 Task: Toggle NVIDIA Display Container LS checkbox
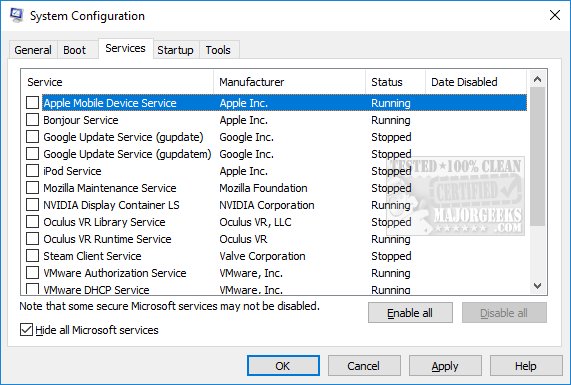32,205
